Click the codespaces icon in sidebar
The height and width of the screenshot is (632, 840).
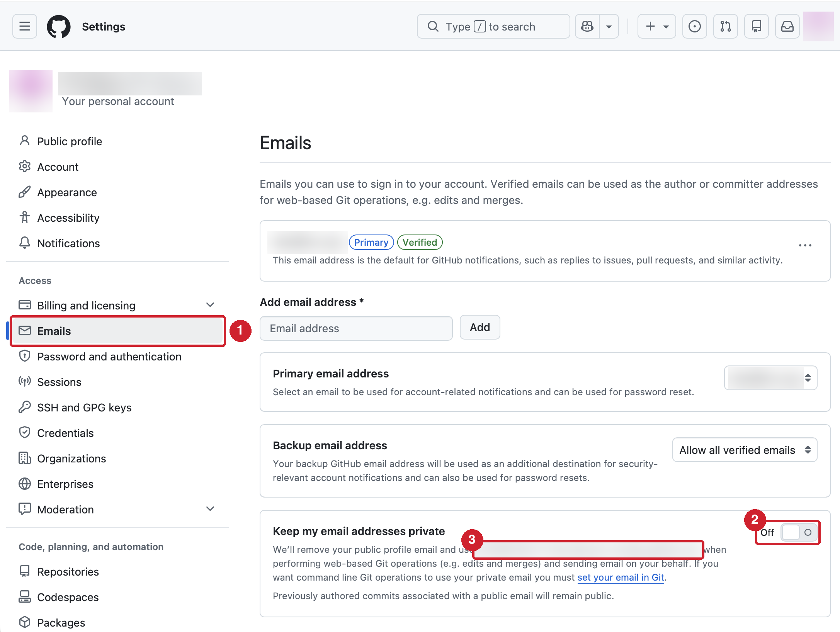25,596
